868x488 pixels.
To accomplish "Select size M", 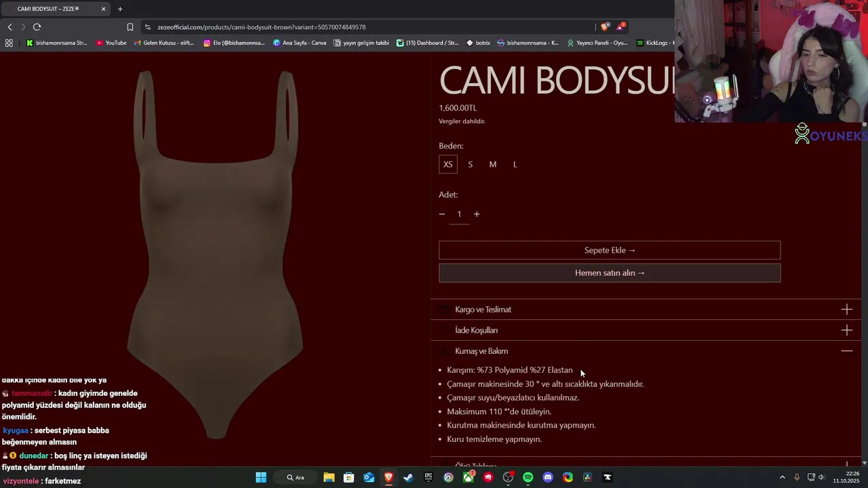I will pyautogui.click(x=493, y=164).
